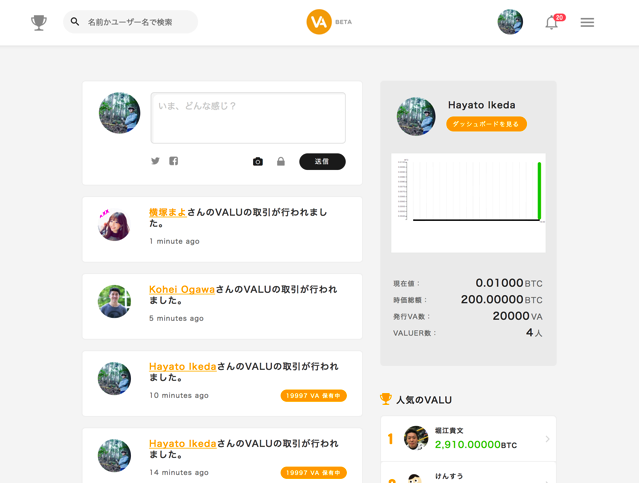Toggle the lock privacy icon
The height and width of the screenshot is (483, 639).
pyautogui.click(x=281, y=161)
